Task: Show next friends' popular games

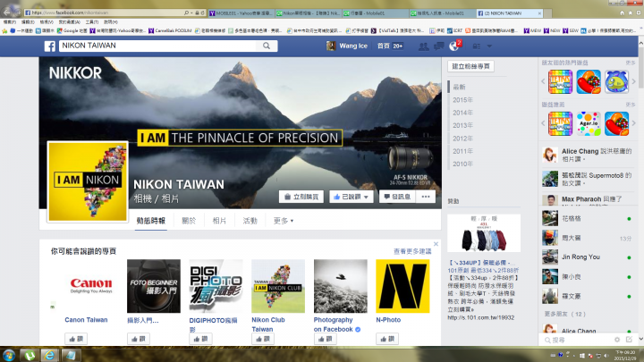Action: point(634,81)
